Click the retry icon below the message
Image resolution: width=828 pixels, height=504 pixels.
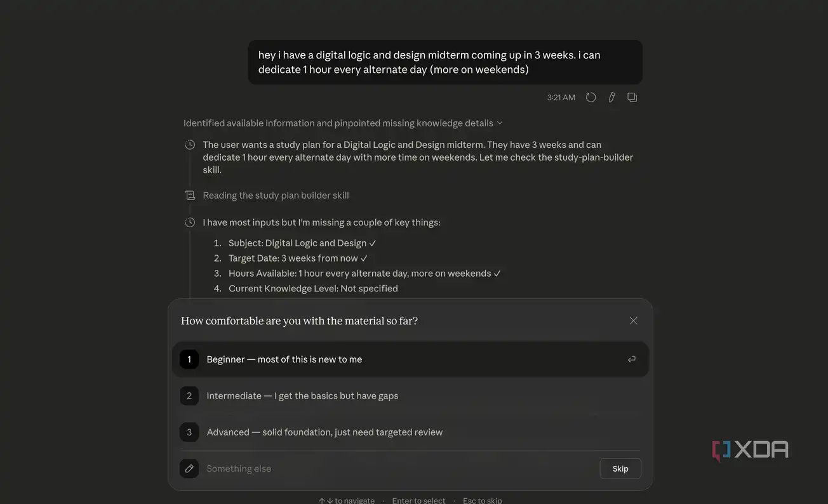[591, 97]
